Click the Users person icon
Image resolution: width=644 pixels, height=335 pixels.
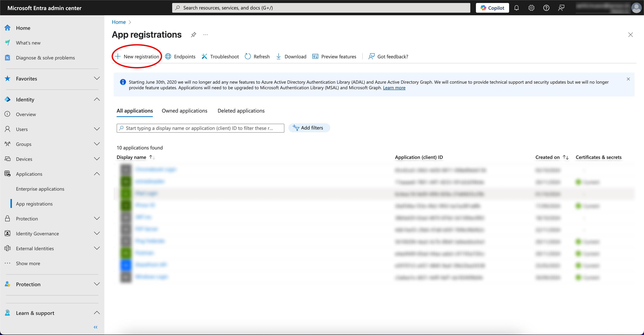(x=7, y=129)
